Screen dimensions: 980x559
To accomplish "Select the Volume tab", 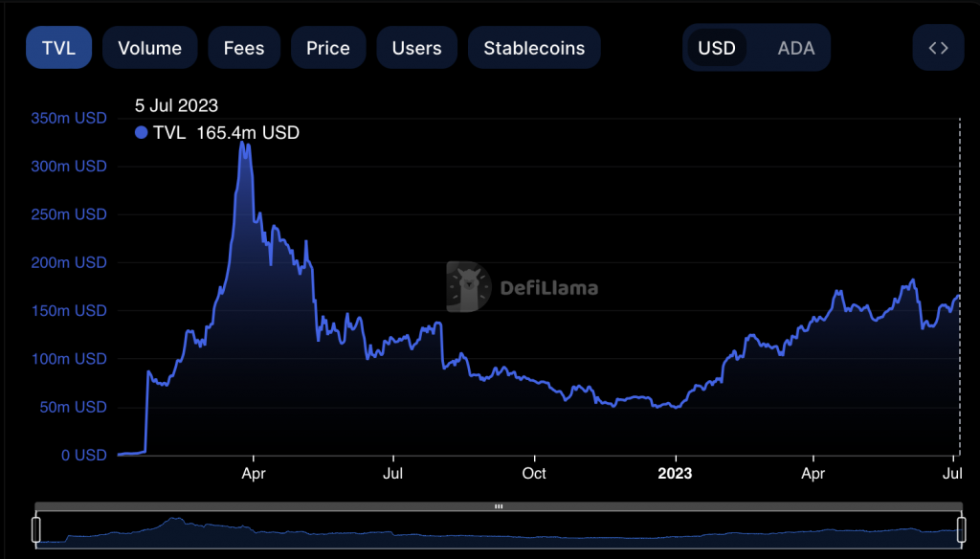I will tap(149, 47).
